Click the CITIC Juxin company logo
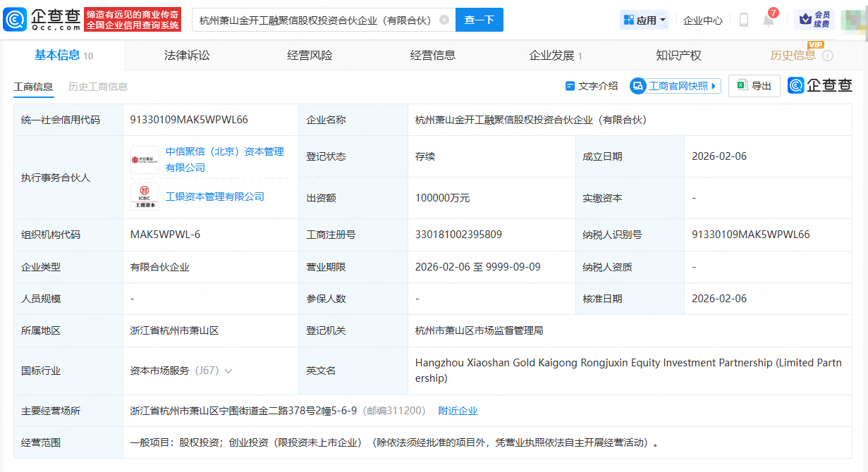868x472 pixels. 145,159
